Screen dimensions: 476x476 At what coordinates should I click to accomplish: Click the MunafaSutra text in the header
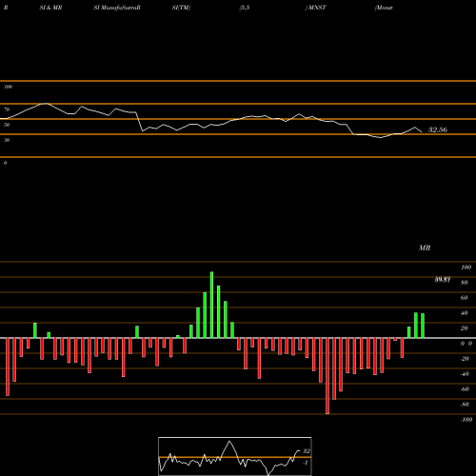(x=120, y=8)
